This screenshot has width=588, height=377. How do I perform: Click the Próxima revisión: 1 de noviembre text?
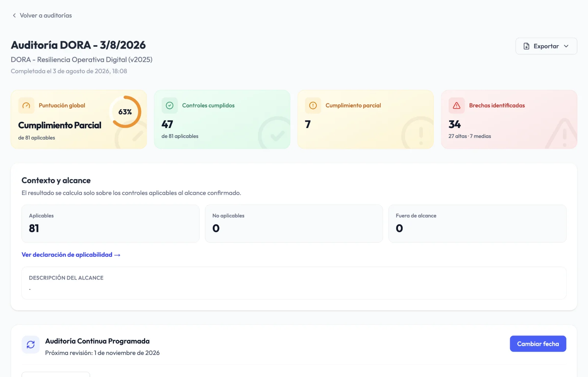point(103,353)
